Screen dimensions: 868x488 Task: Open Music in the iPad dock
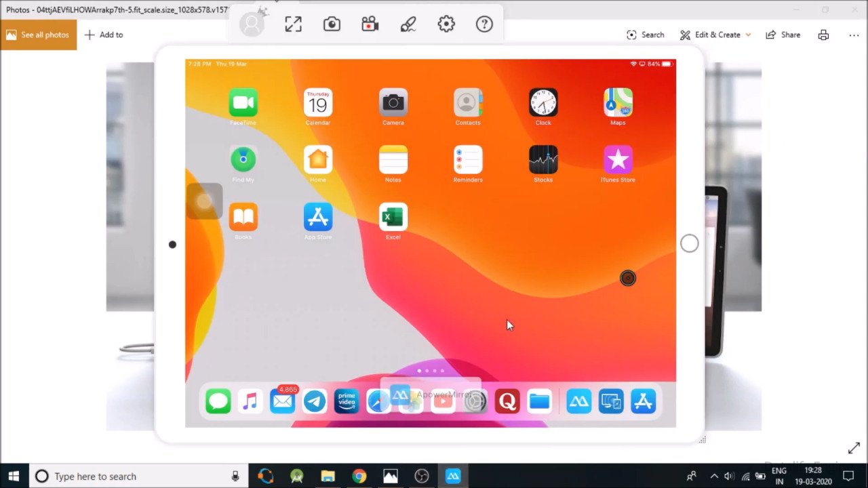pos(250,401)
